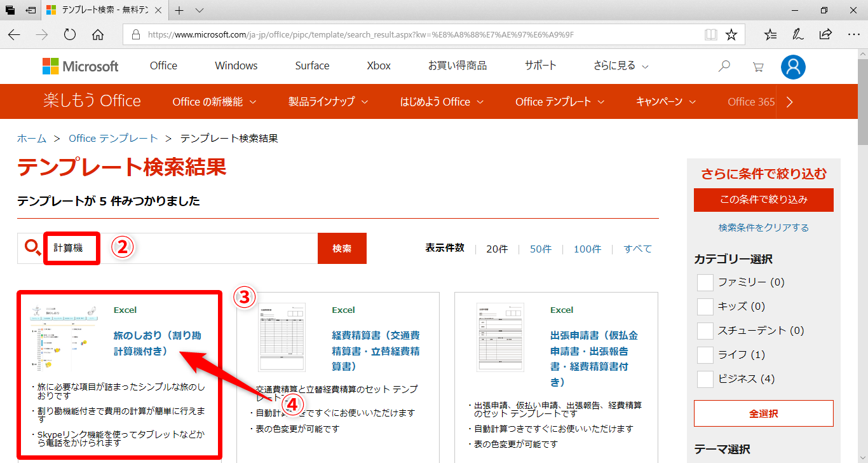Viewport: 868px width, 463px height.
Task: Open お買い得商品 menu item
Action: click(458, 66)
